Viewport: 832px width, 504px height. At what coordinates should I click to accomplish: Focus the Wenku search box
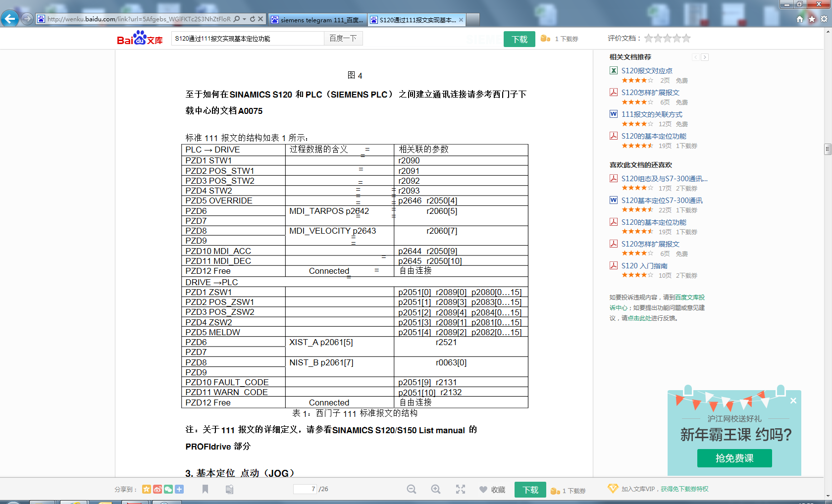[x=248, y=39]
